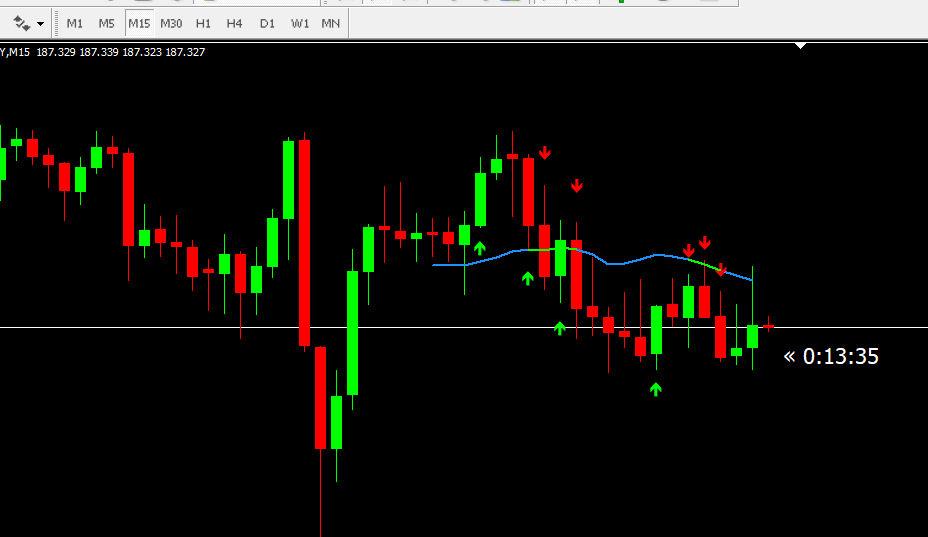This screenshot has width=928, height=537.
Task: Open the dropdown arrow beside the arrows icon
Action: coord(40,24)
